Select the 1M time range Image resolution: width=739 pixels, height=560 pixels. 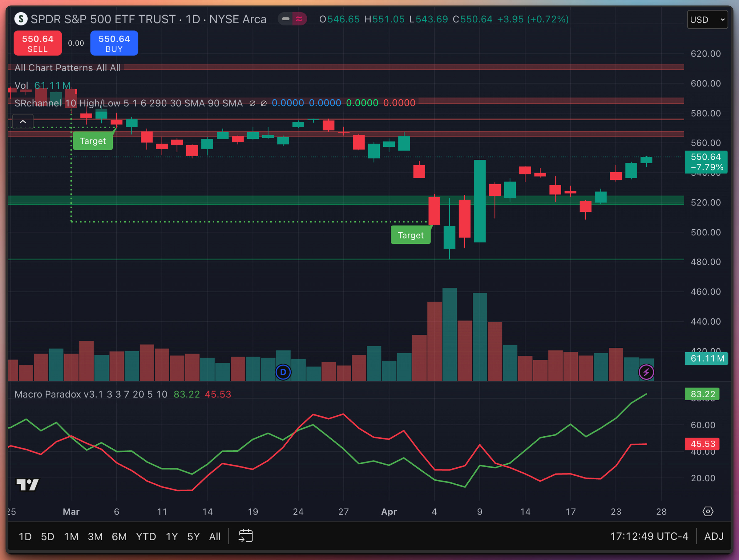(71, 537)
